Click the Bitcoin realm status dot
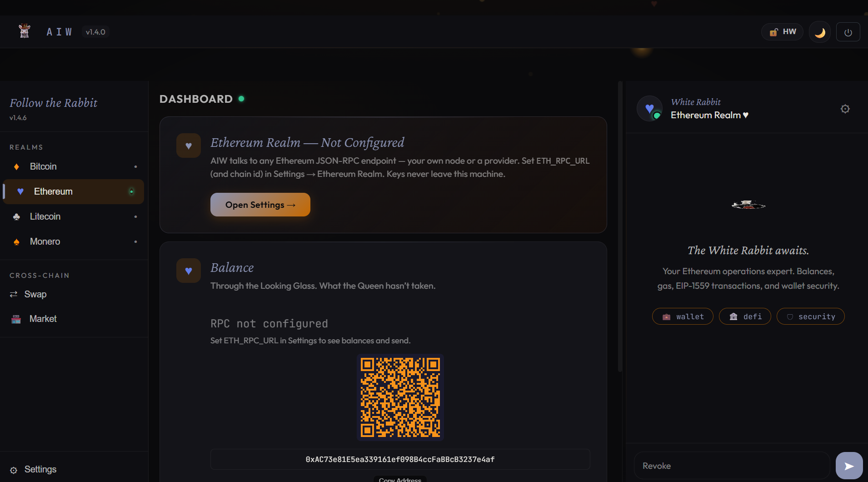This screenshot has width=868, height=482. [x=135, y=166]
